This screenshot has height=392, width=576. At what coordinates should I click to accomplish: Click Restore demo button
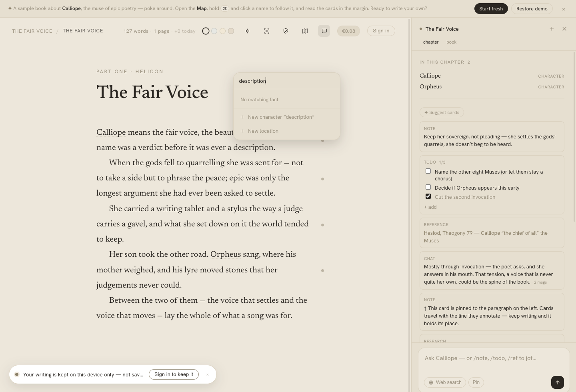pos(532,9)
